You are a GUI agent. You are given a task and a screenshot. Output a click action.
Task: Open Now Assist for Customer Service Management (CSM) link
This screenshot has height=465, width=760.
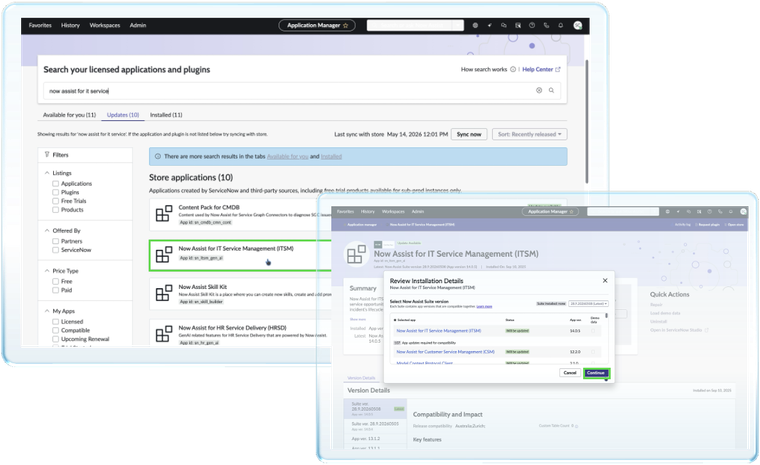[445, 352]
